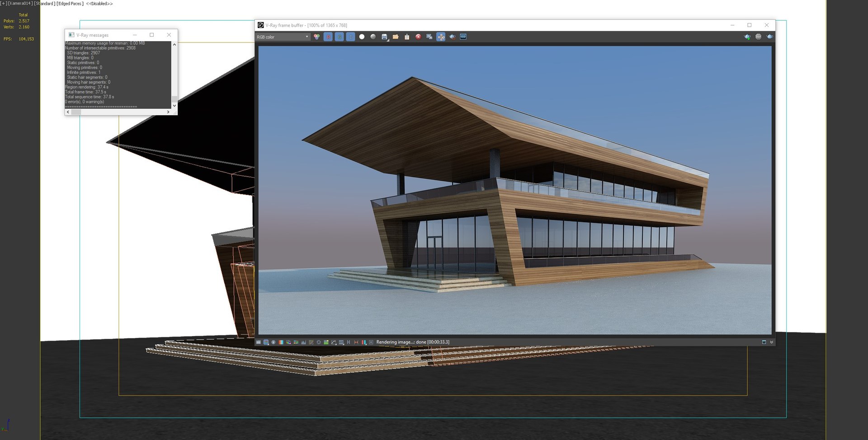Screen dimensions: 868x440
Task: Copy render to clipboard
Action: click(x=407, y=37)
